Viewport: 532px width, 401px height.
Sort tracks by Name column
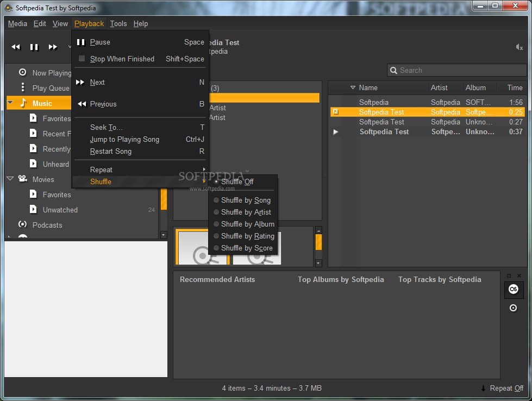point(392,87)
